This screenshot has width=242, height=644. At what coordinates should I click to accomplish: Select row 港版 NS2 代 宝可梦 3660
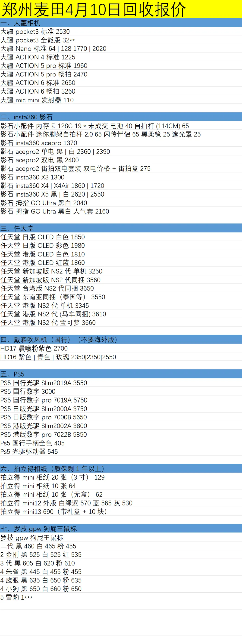click(121, 322)
